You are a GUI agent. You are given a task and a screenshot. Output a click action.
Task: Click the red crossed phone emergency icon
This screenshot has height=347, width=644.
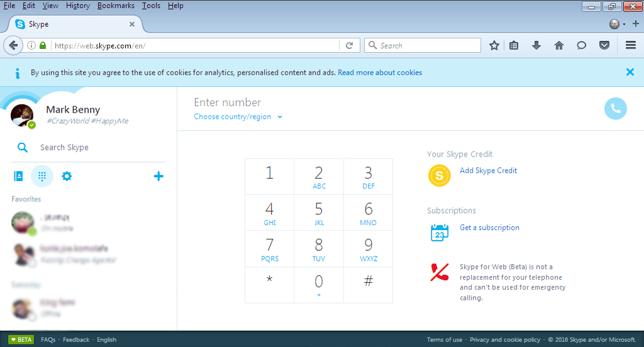point(439,272)
